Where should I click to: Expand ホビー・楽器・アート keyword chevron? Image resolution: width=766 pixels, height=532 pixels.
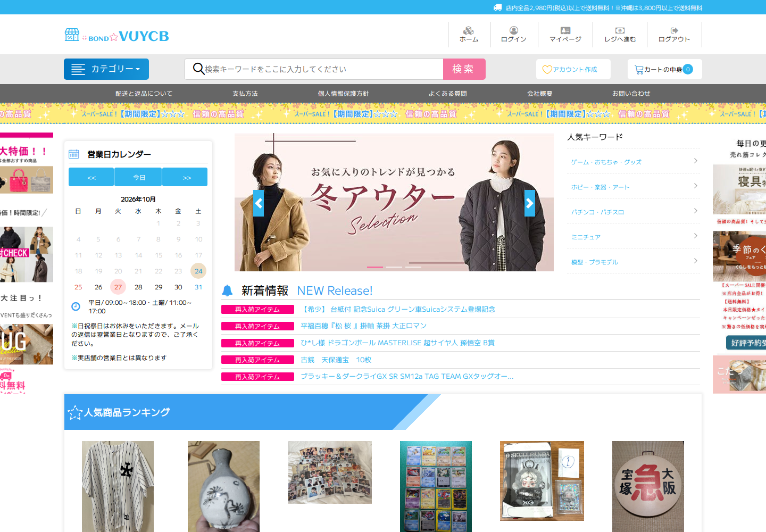[695, 186]
